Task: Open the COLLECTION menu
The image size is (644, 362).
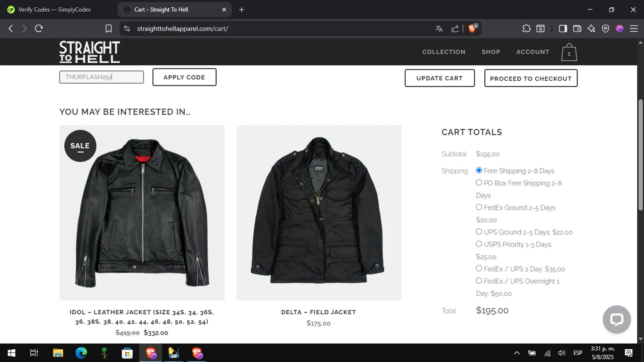Action: point(444,52)
